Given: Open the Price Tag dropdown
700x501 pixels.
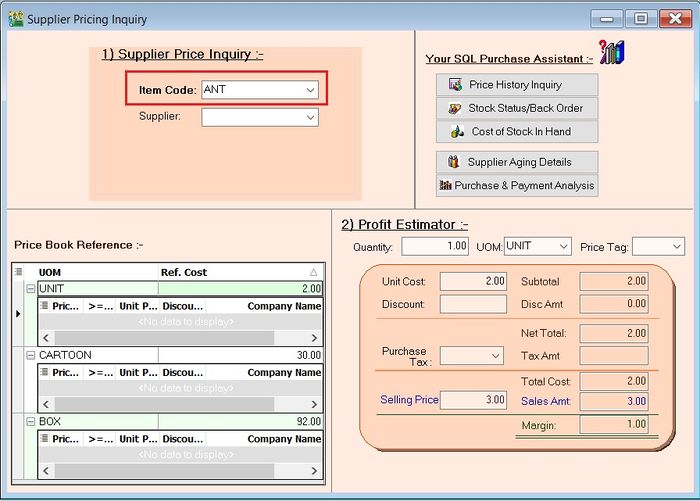Looking at the screenshot, I should 676,246.
